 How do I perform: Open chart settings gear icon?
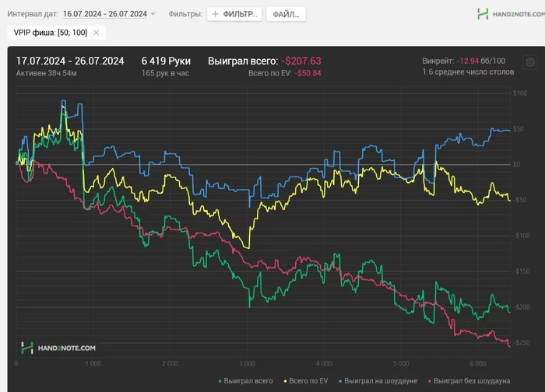(x=530, y=62)
